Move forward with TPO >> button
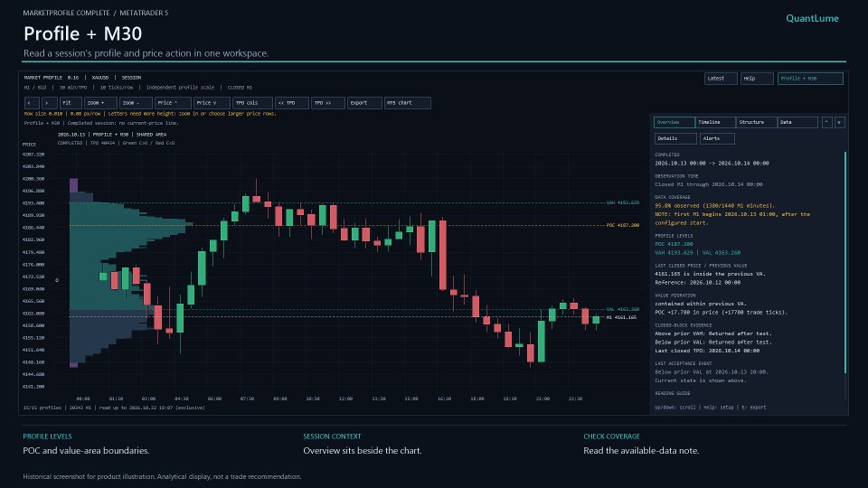Image resolution: width=868 pixels, height=488 pixels. (x=327, y=103)
